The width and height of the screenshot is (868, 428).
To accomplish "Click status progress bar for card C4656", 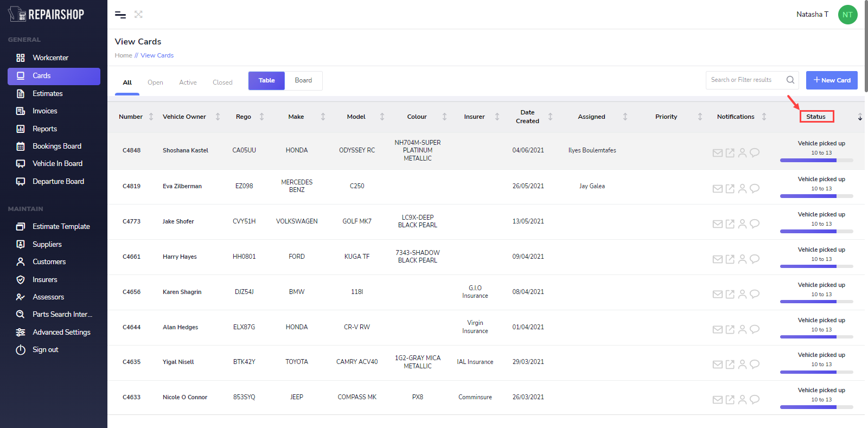I will click(x=816, y=302).
